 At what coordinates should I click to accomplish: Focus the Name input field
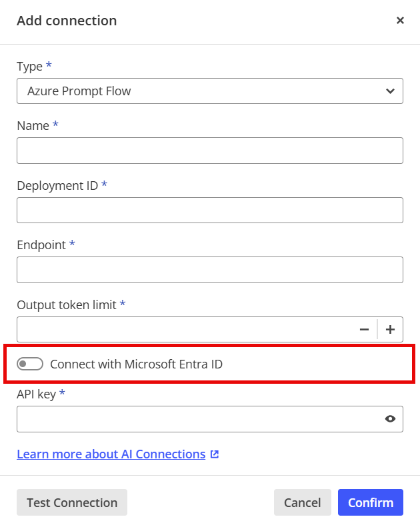209,151
